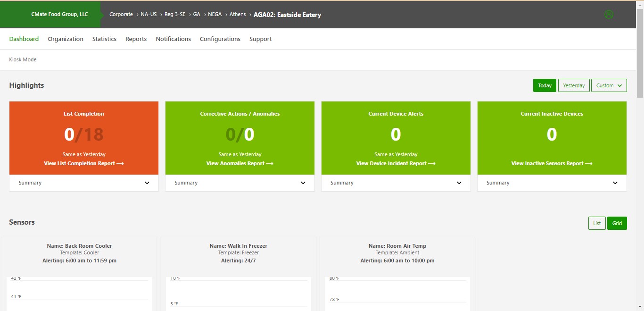This screenshot has width=644, height=311.
Task: Switch sensors view to List layout
Action: 596,223
